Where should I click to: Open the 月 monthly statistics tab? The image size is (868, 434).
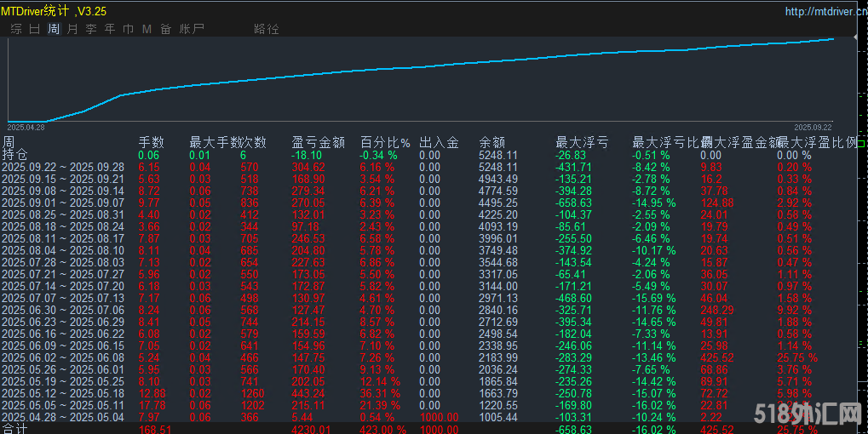coord(72,29)
